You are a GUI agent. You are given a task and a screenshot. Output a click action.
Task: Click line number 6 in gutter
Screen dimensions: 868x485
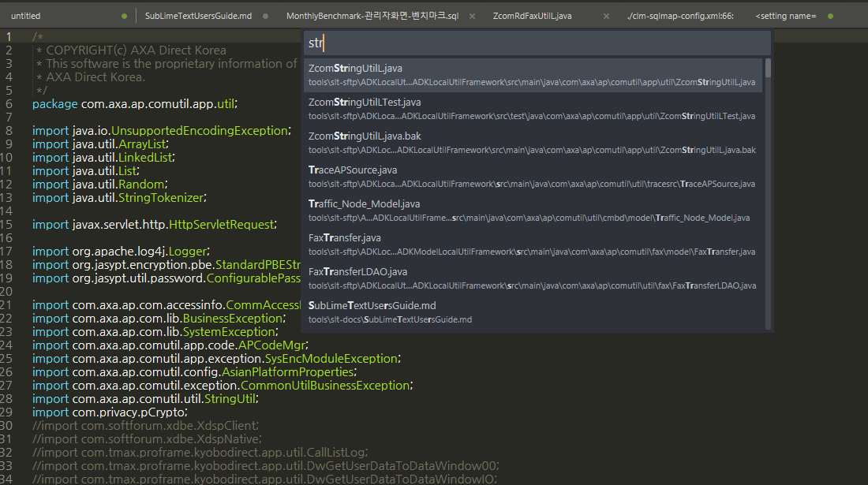click(9, 104)
